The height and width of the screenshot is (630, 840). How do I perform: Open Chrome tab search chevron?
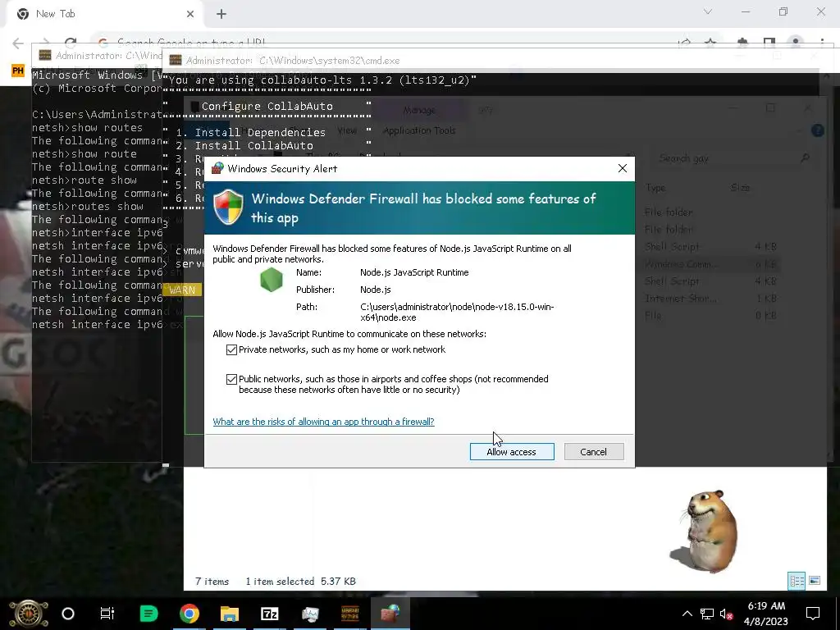tap(708, 11)
